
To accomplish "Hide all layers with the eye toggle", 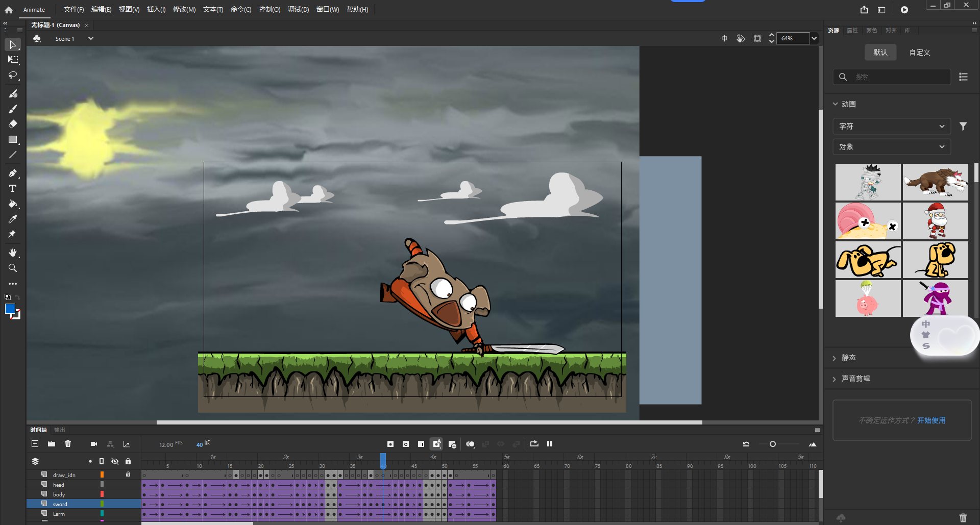I will coord(115,461).
